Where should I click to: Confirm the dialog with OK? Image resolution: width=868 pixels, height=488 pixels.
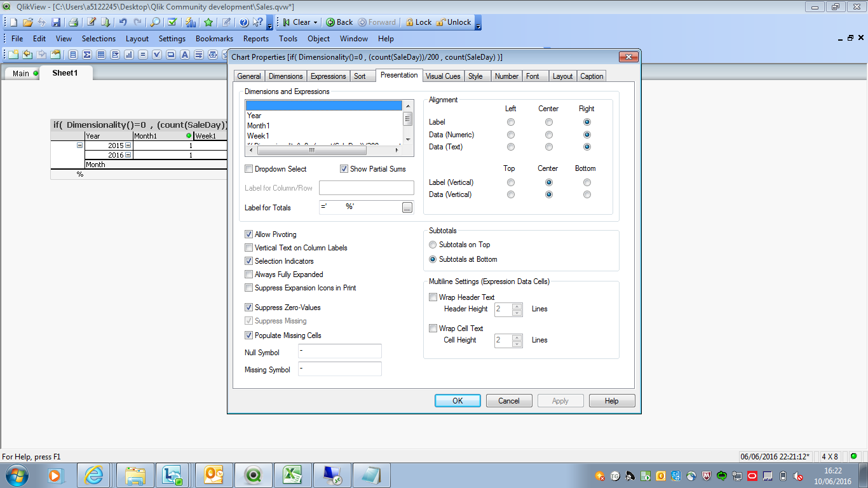point(458,401)
